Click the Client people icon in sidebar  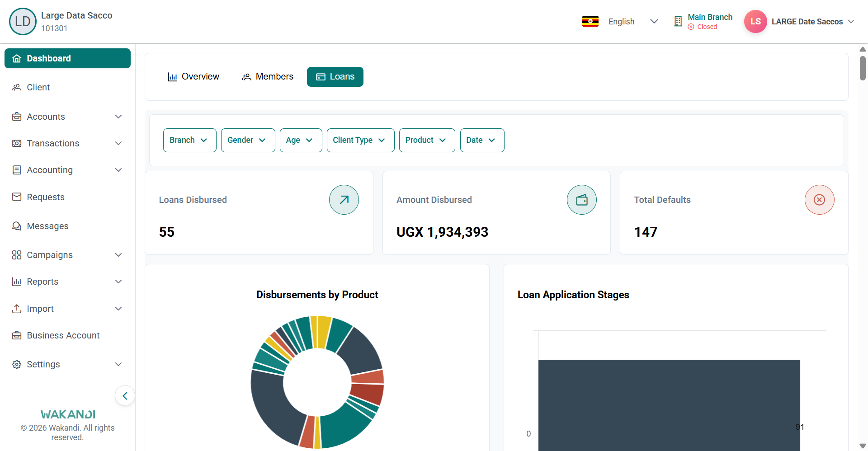tap(17, 87)
